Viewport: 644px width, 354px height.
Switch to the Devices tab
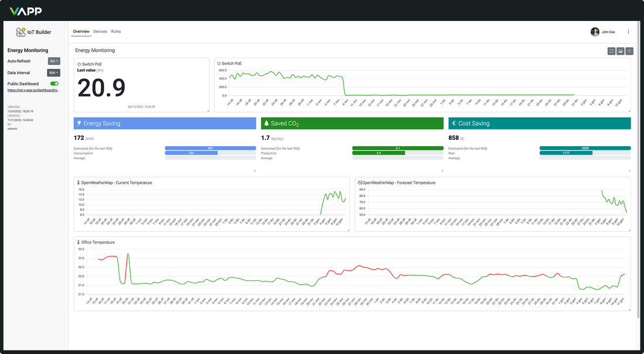point(100,32)
